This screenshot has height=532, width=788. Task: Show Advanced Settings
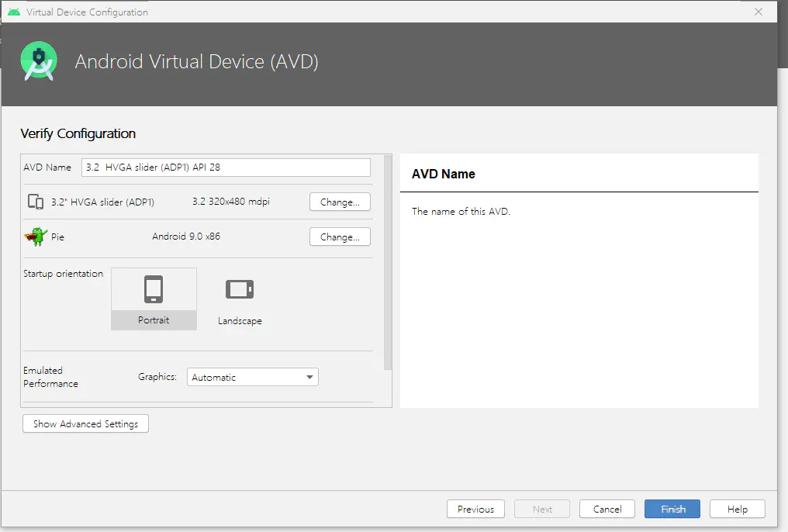coord(85,424)
